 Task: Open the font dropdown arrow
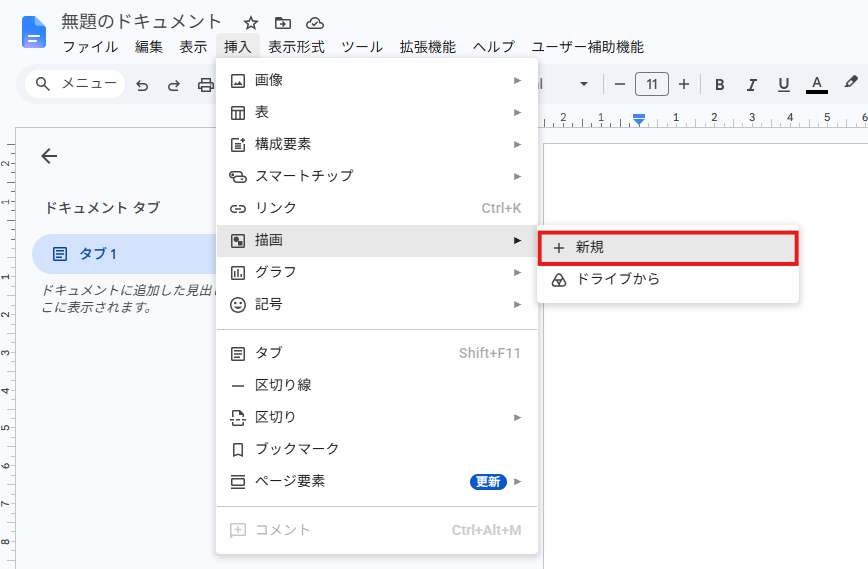[x=583, y=84]
